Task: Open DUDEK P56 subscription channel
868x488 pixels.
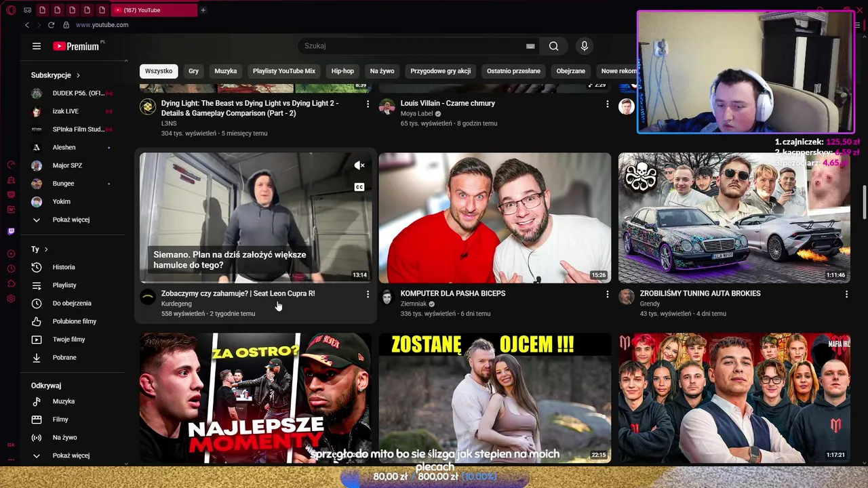Action: [x=72, y=93]
